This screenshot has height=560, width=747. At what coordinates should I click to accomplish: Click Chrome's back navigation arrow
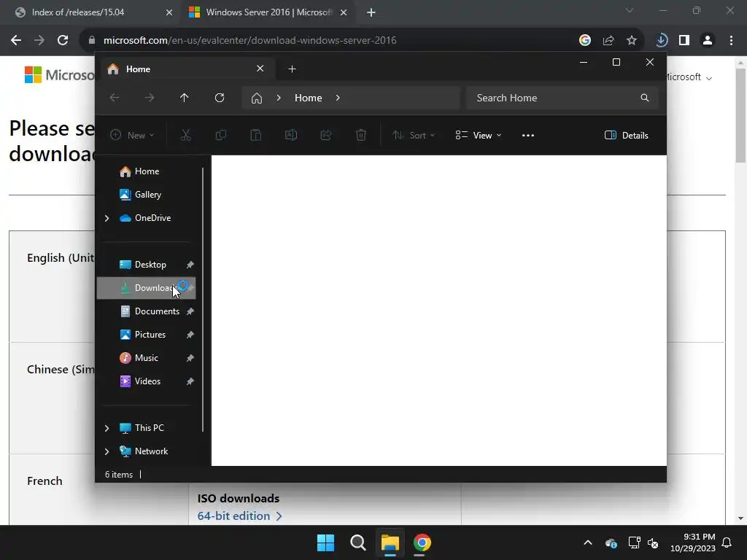[16, 41]
